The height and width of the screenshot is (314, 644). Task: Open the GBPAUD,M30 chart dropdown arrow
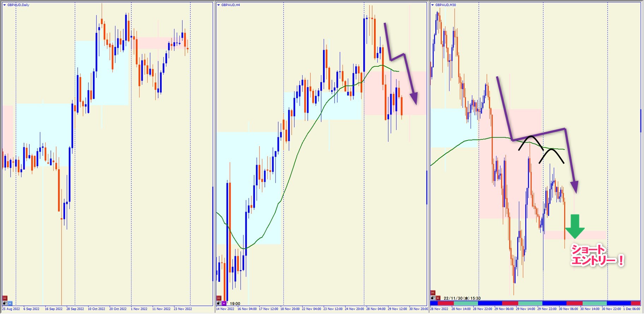tap(433, 5)
